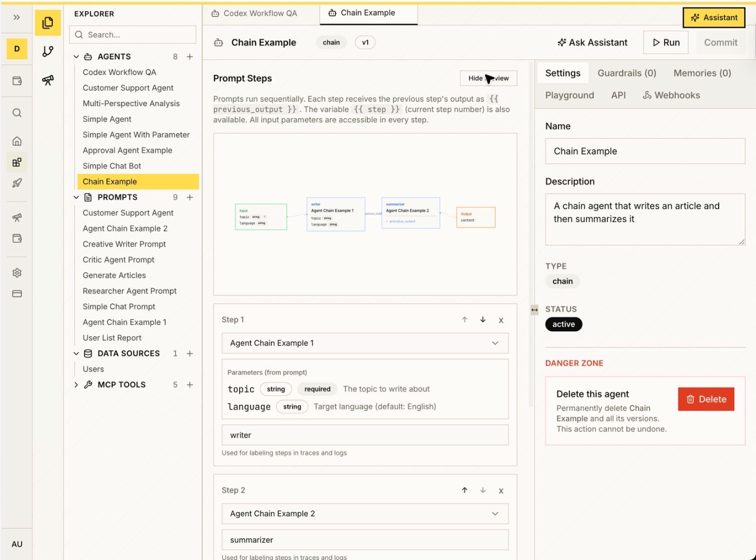Viewport: 756px width, 560px height.
Task: Open the Webhooks tab
Action: pyautogui.click(x=671, y=95)
